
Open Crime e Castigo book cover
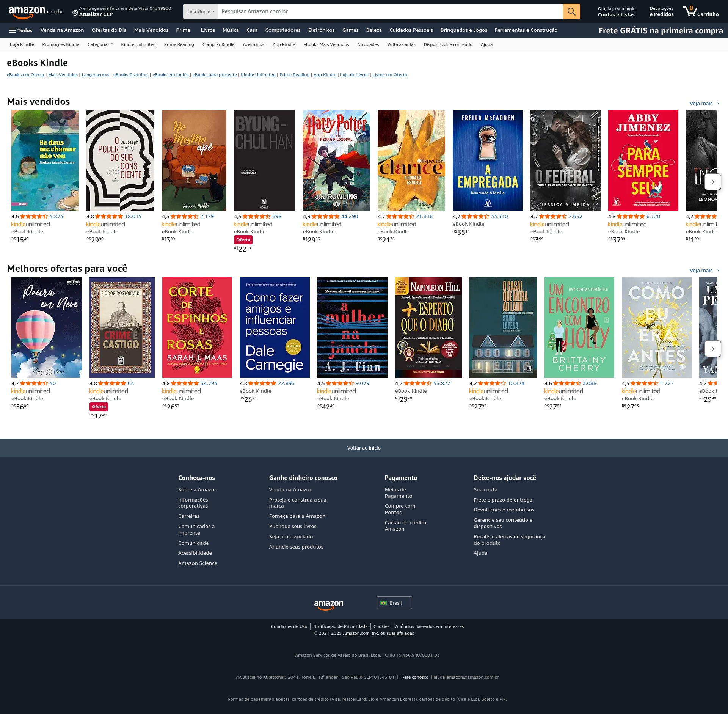coord(122,327)
